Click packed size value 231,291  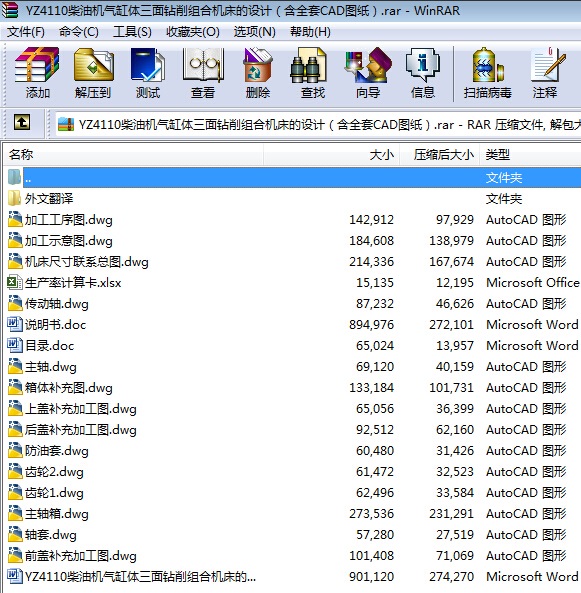[x=451, y=514]
